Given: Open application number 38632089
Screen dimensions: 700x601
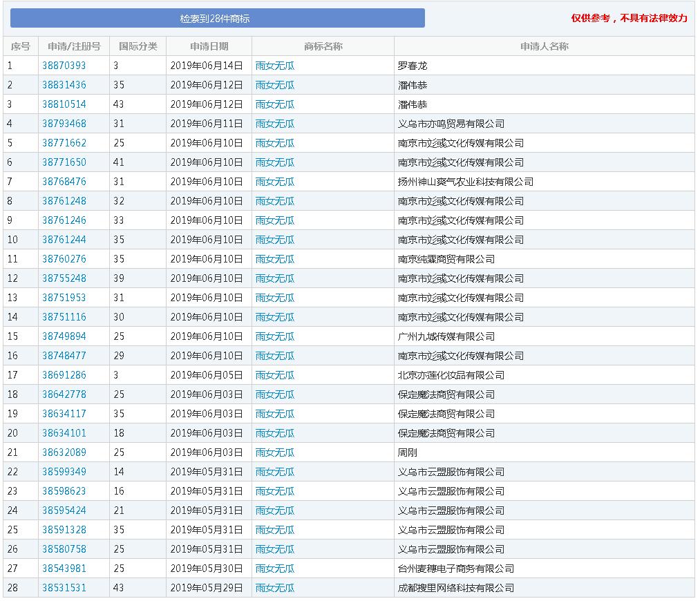Looking at the screenshot, I should [x=64, y=452].
